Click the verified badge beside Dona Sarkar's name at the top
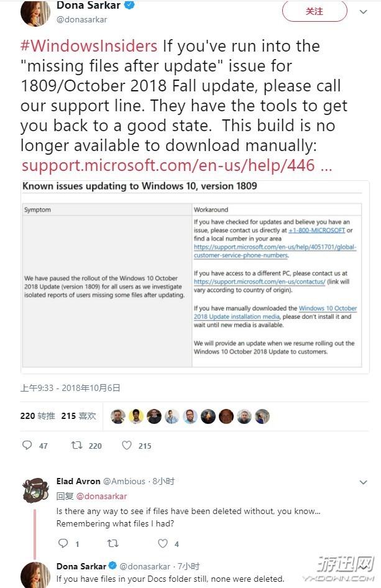 pos(129,6)
